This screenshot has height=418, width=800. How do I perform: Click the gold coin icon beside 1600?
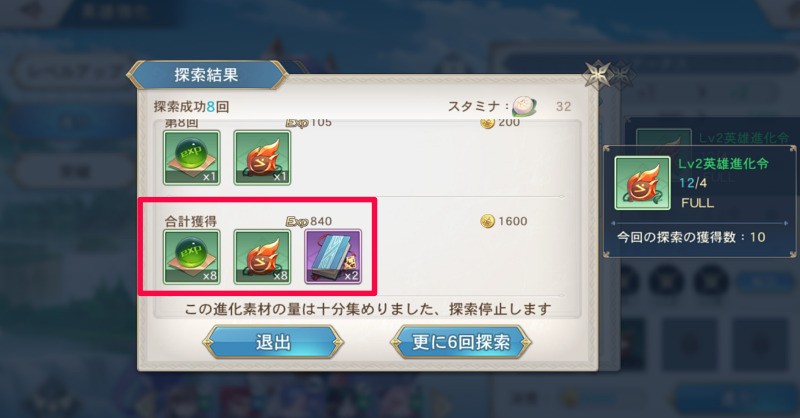(488, 221)
